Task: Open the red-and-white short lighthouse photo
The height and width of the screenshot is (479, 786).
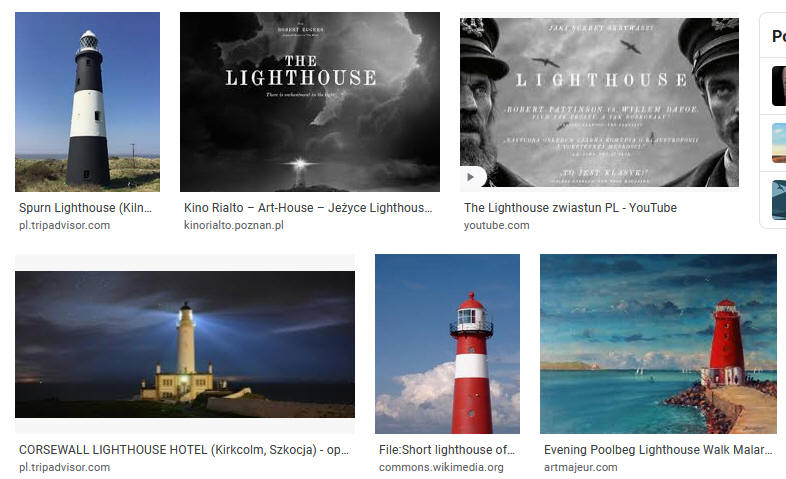Action: pos(447,344)
